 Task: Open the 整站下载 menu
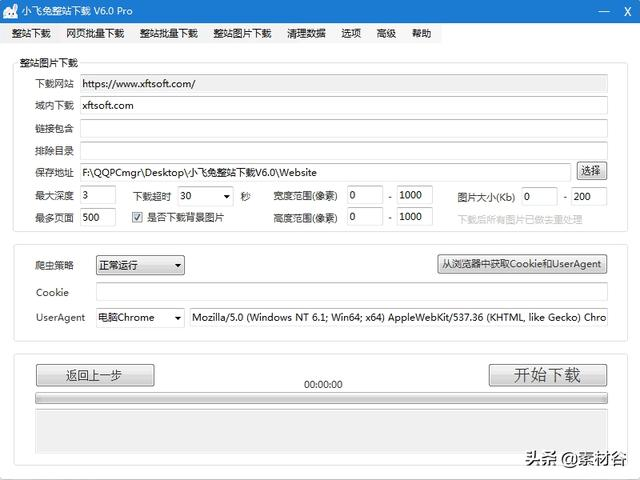coord(31,33)
